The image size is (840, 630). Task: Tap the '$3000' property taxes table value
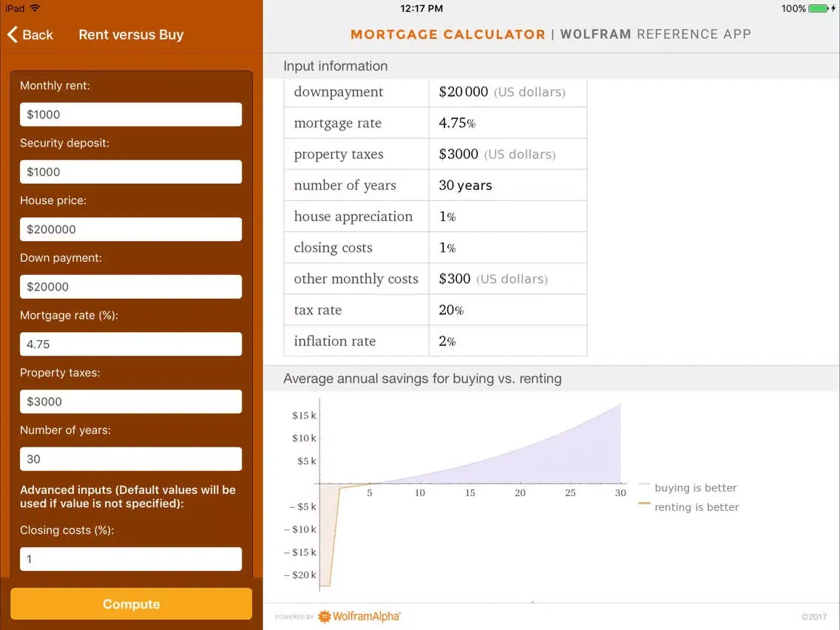458,155
